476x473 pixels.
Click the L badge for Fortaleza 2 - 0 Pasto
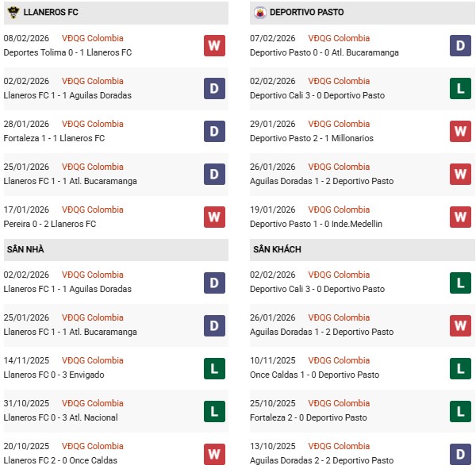[x=460, y=410]
